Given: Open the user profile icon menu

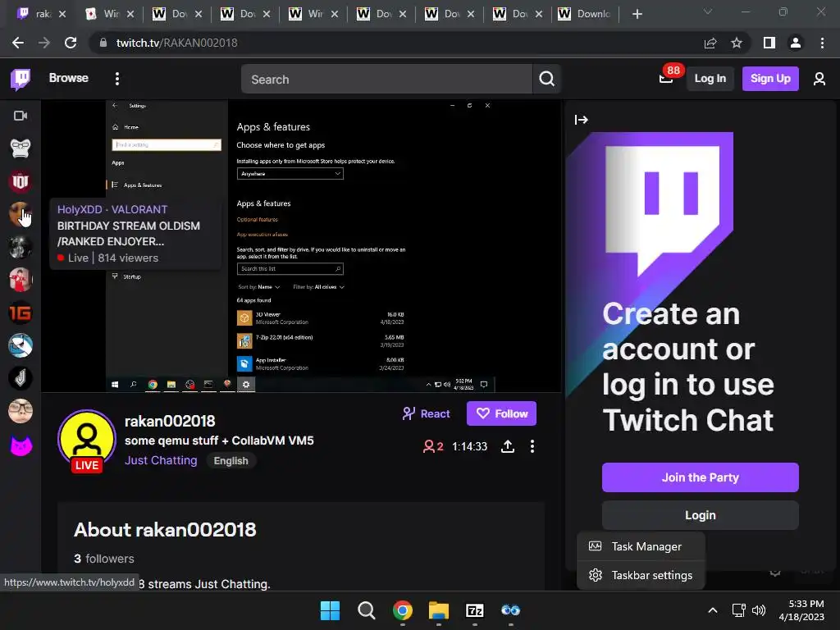Looking at the screenshot, I should pos(819,79).
